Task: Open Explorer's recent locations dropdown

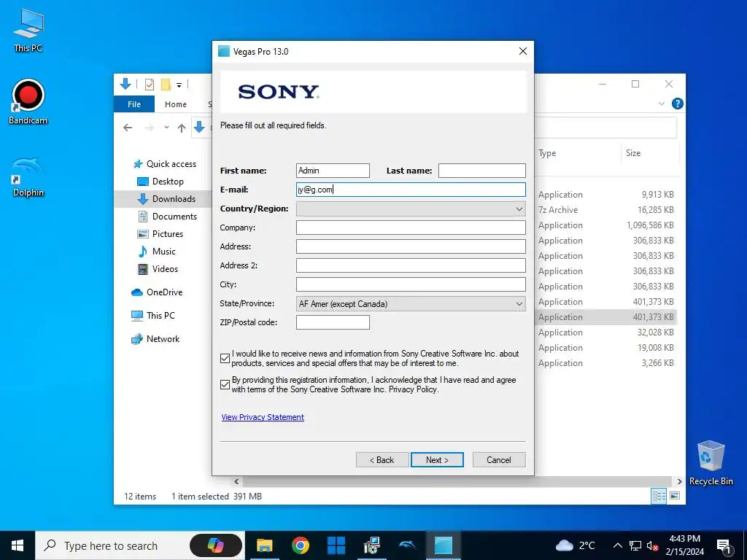Action: tap(166, 128)
